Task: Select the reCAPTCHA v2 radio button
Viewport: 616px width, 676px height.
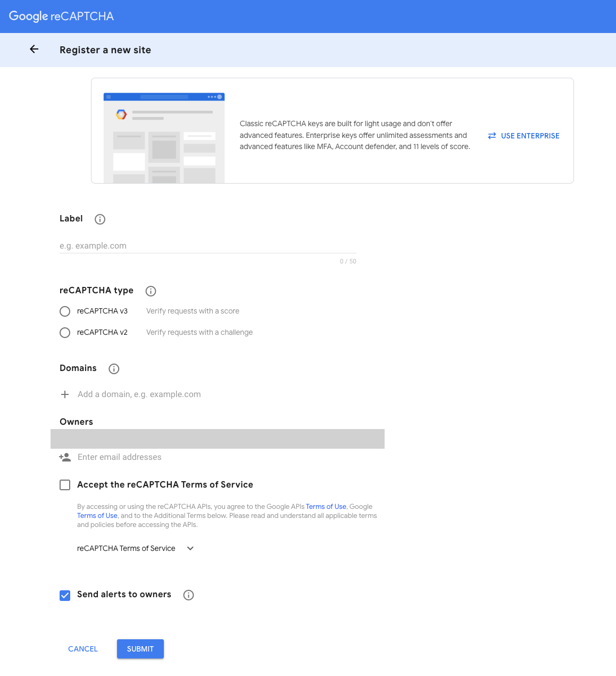Action: point(65,333)
